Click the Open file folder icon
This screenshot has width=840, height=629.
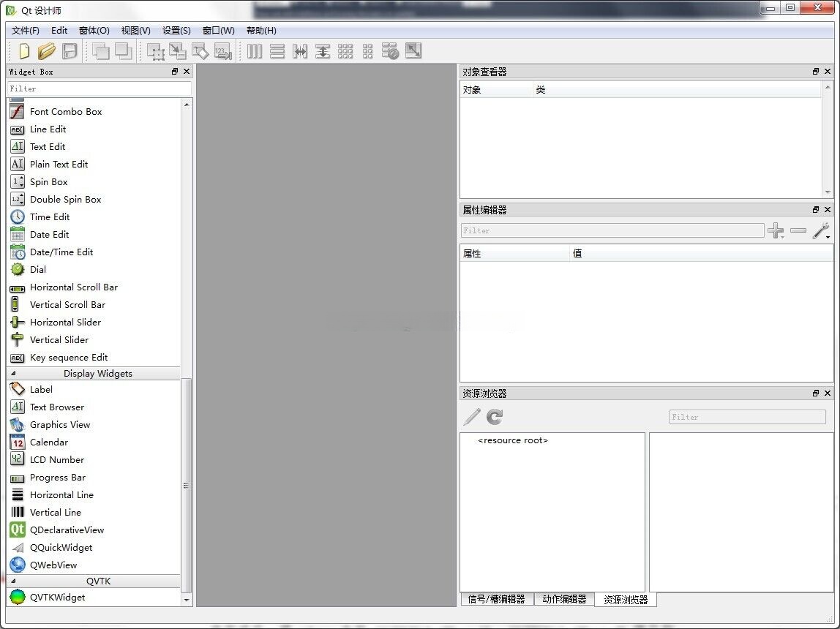pos(47,51)
